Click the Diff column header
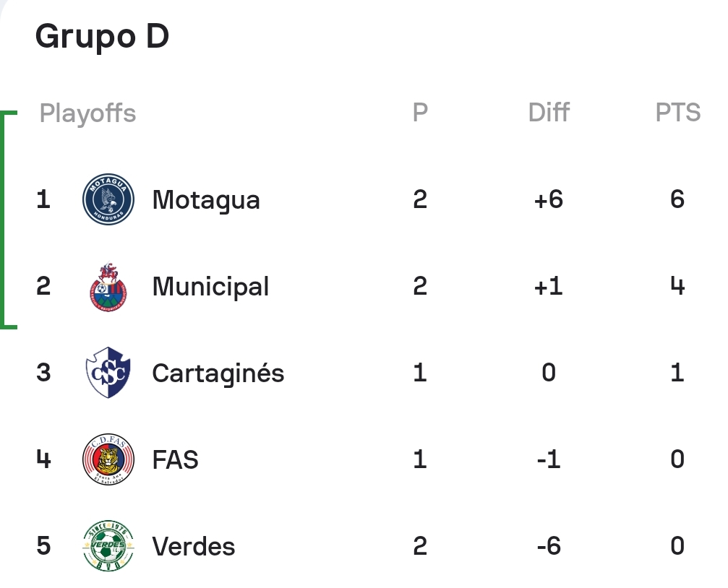The image size is (728, 588). point(549,112)
